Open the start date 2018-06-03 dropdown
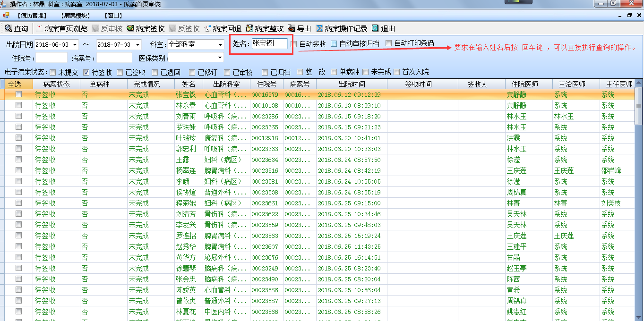The width and height of the screenshot is (644, 321). (x=75, y=45)
